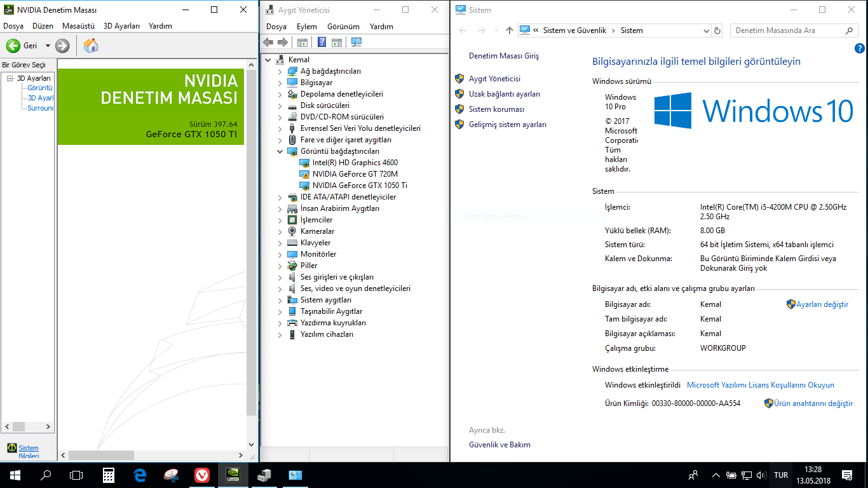
Task: Open Calculator from the taskbar
Action: pyautogui.click(x=109, y=475)
